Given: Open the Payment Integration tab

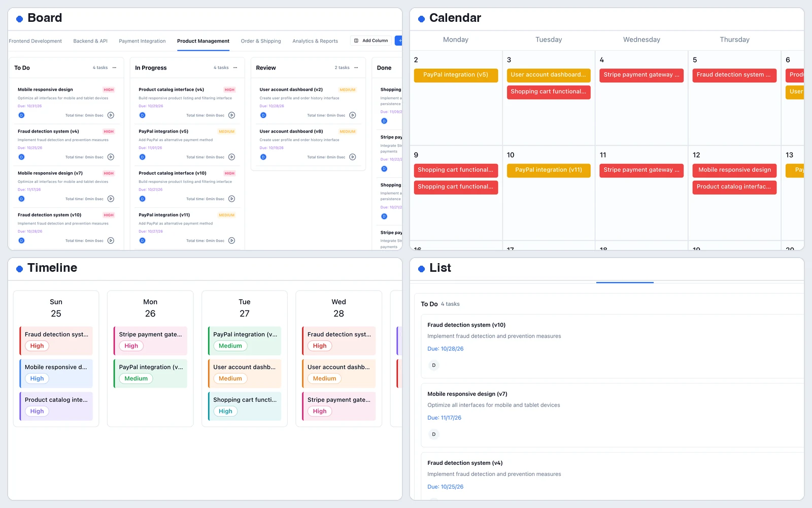Looking at the screenshot, I should click(142, 41).
